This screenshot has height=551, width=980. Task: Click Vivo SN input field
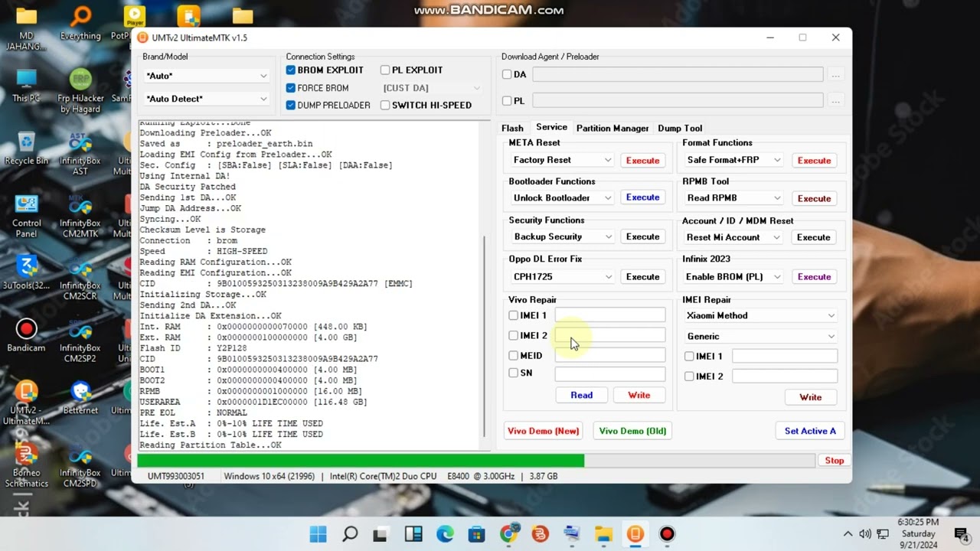pos(610,373)
